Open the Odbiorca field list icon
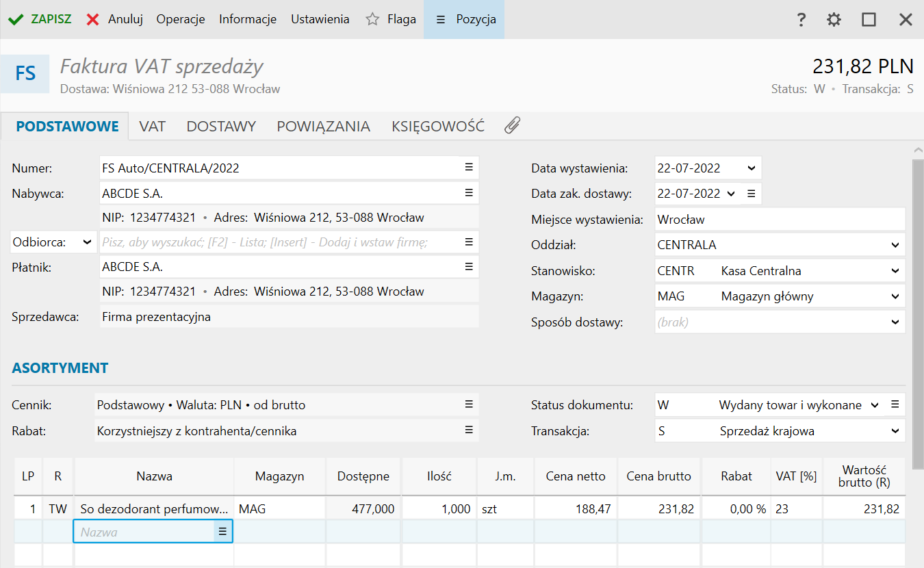The width and height of the screenshot is (924, 568). tap(469, 242)
